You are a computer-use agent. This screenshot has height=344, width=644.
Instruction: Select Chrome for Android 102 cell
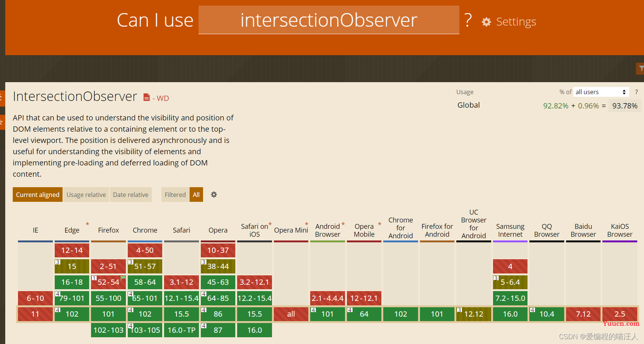pyautogui.click(x=401, y=314)
